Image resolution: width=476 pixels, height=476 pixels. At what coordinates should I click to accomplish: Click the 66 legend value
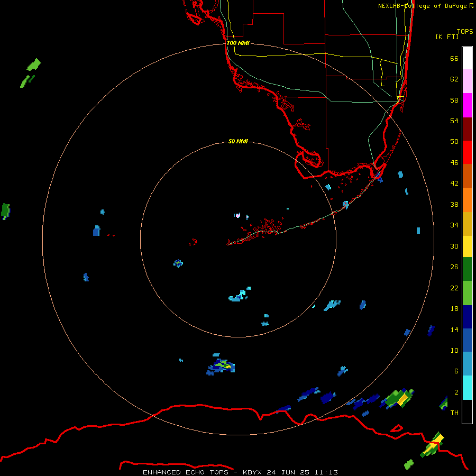(454, 58)
